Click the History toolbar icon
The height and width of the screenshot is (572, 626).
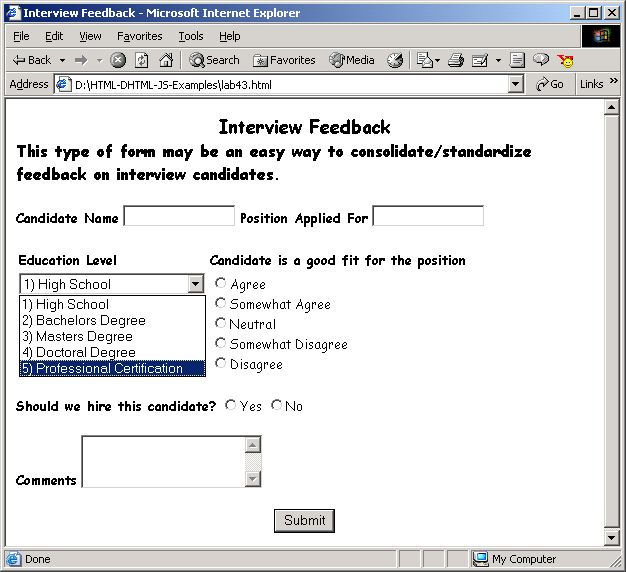tap(395, 60)
